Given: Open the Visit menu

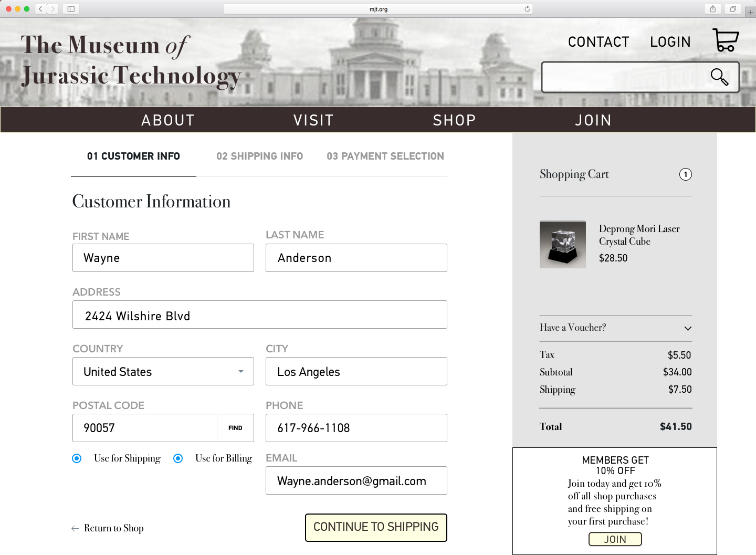Looking at the screenshot, I should click(x=313, y=120).
